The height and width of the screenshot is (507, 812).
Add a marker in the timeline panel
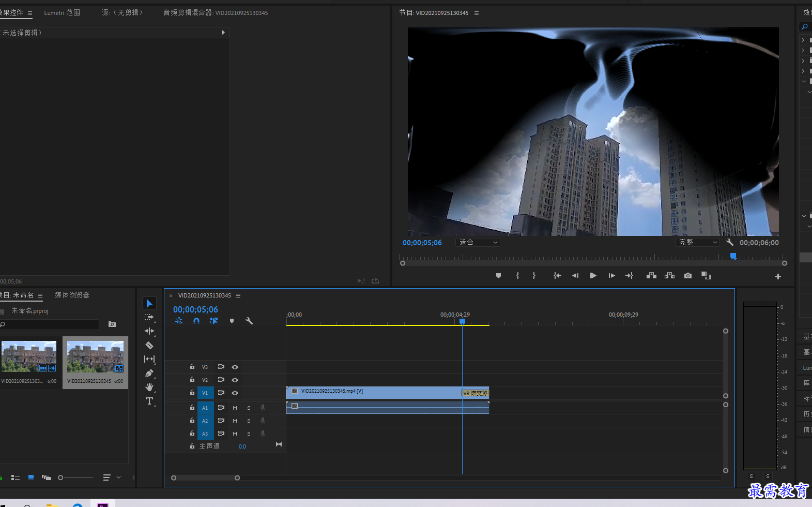[x=232, y=321]
